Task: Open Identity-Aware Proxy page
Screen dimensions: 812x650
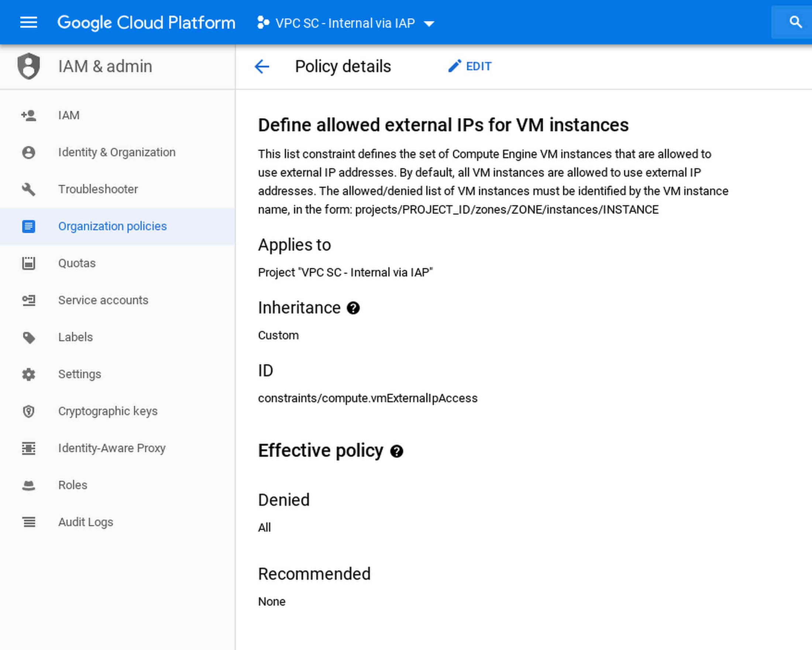Action: pyautogui.click(x=117, y=448)
